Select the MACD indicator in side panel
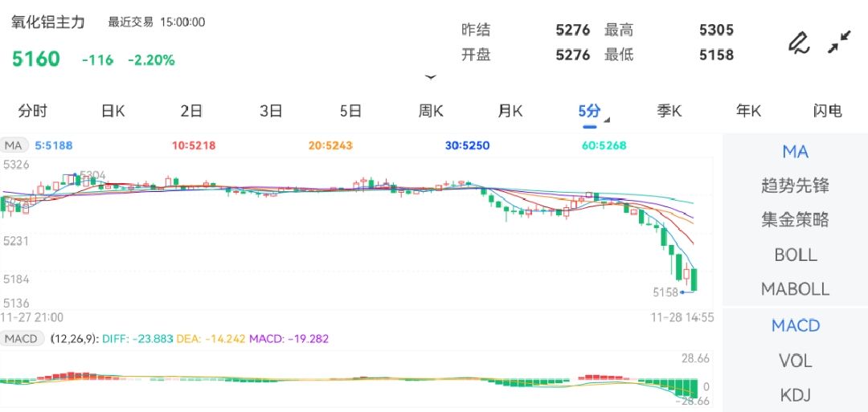Viewport: 868px width, 412px height. [795, 326]
